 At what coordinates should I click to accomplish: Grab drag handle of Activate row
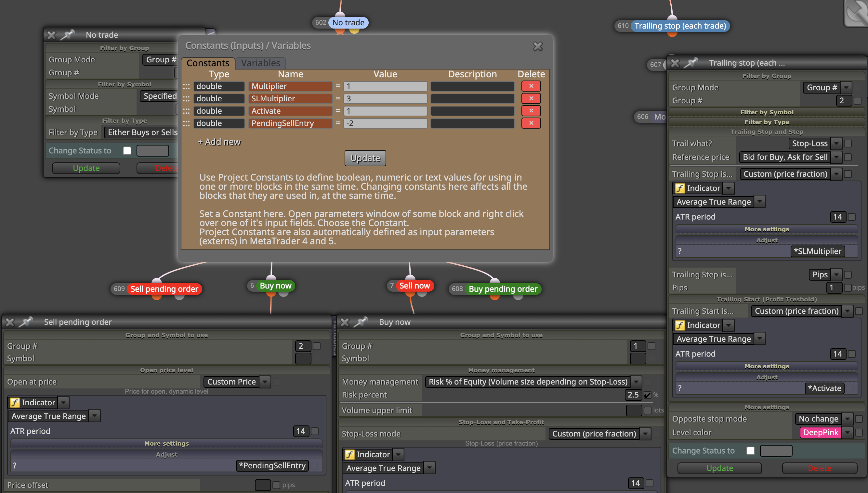[186, 111]
